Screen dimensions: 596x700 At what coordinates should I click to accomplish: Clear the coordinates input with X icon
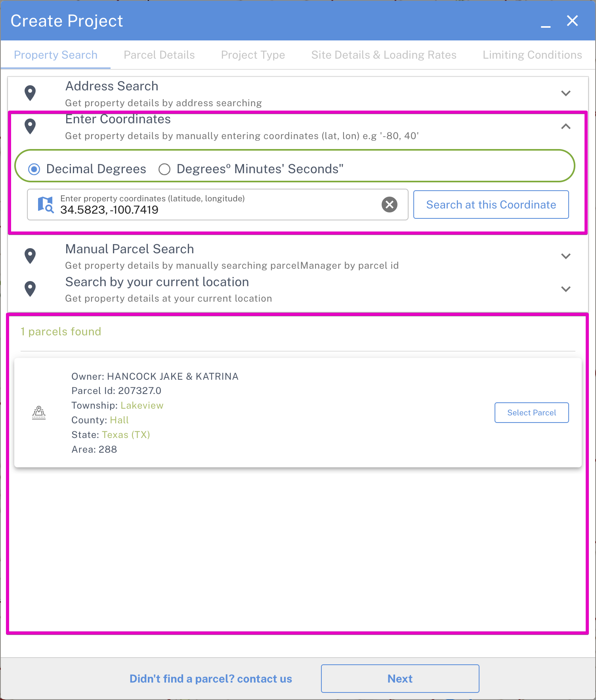pyautogui.click(x=389, y=205)
